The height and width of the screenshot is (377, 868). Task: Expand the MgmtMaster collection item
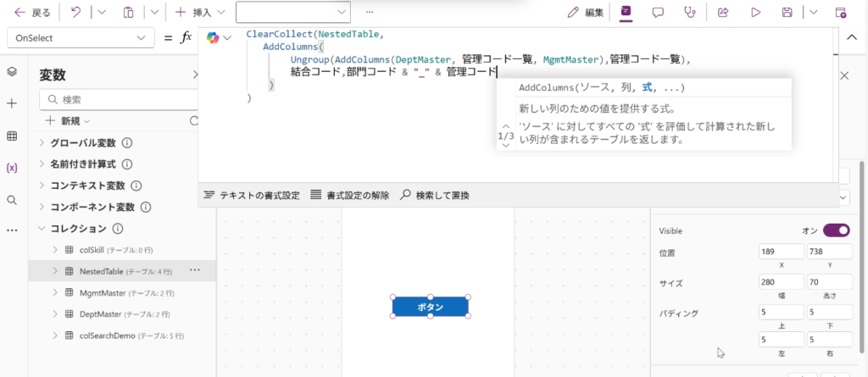point(55,293)
